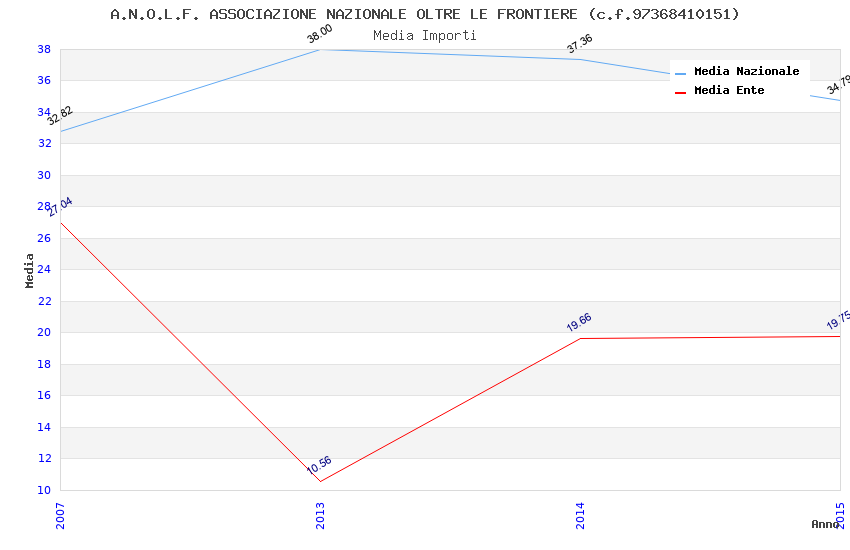This screenshot has height=550, width=850.
Task: Click the 12 y-axis tick label
Action: 44,458
